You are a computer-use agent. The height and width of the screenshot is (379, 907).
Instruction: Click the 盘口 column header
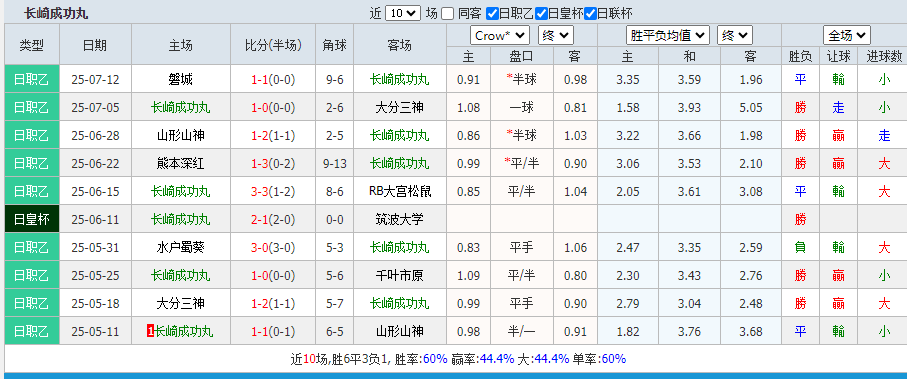522,56
